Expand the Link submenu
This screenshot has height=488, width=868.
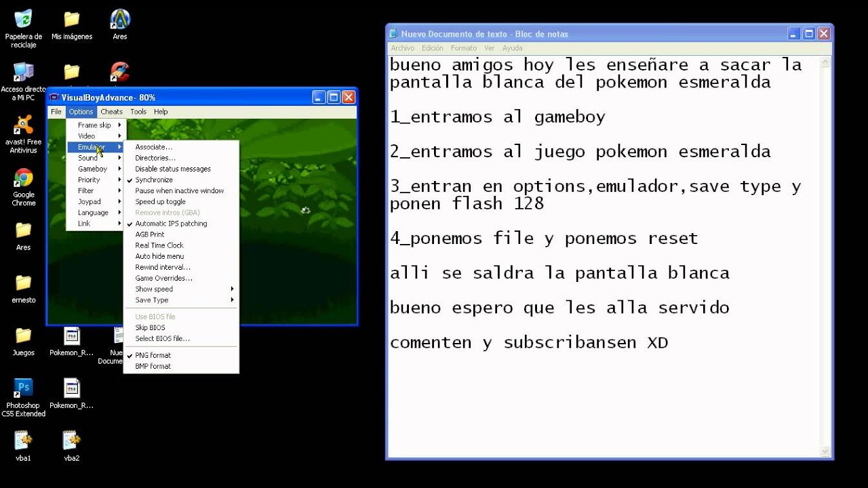pyautogui.click(x=96, y=224)
